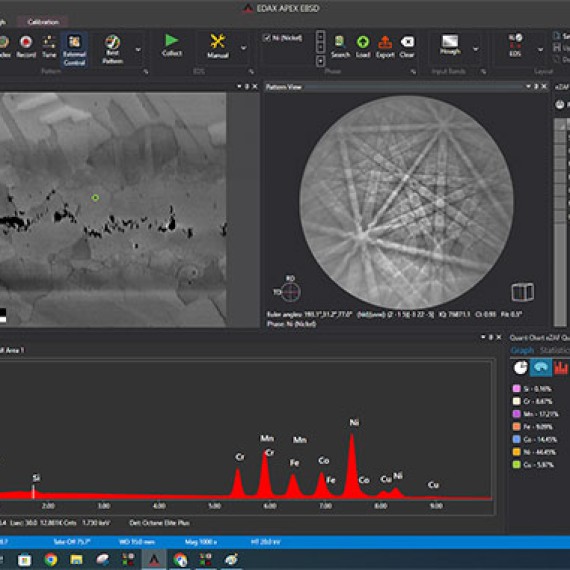Click the WD value in status bar
This screenshot has height=570, width=570.
pyautogui.click(x=137, y=542)
